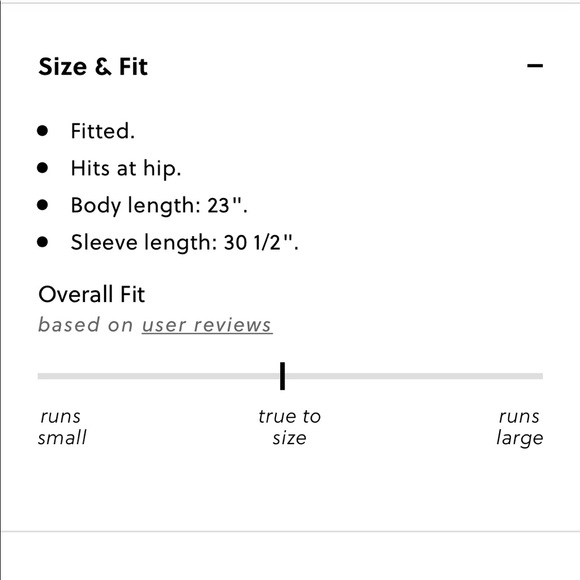Click the bullet dot beside Hits at hip
The width and height of the screenshot is (580, 580).
(x=43, y=168)
